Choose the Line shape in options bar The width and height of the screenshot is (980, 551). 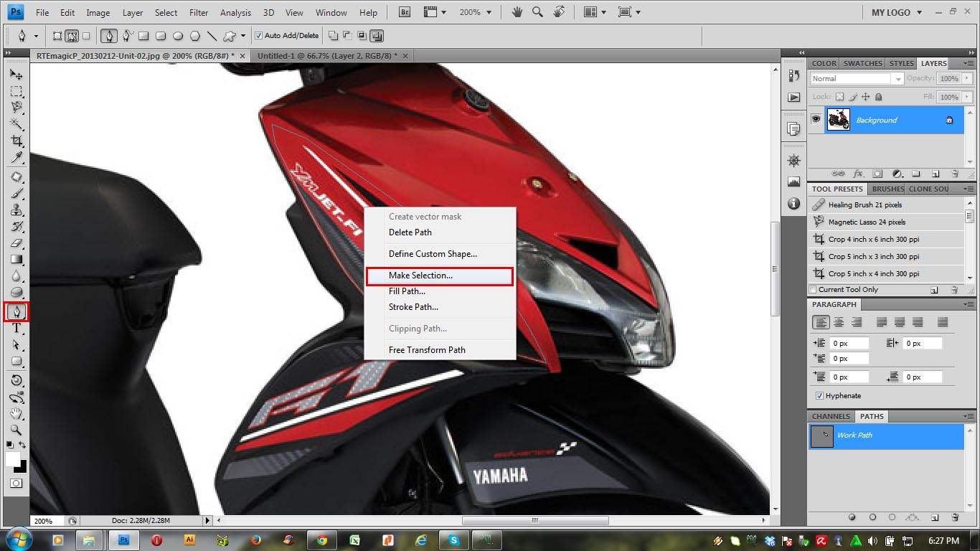[212, 35]
